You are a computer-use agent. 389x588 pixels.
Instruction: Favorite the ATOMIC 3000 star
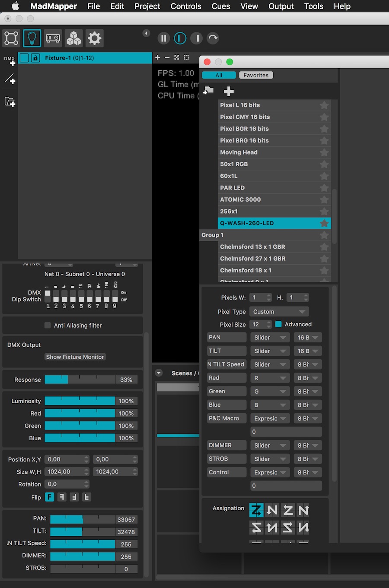pos(324,199)
